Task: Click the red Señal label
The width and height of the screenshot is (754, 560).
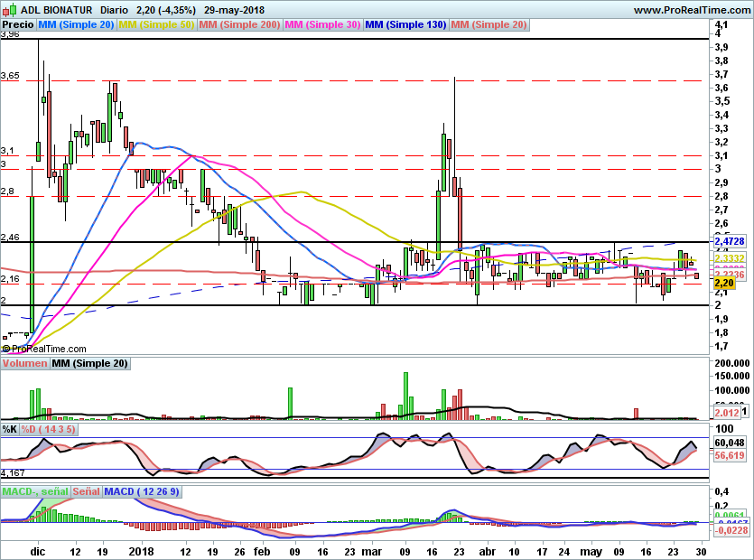Action: [x=87, y=491]
